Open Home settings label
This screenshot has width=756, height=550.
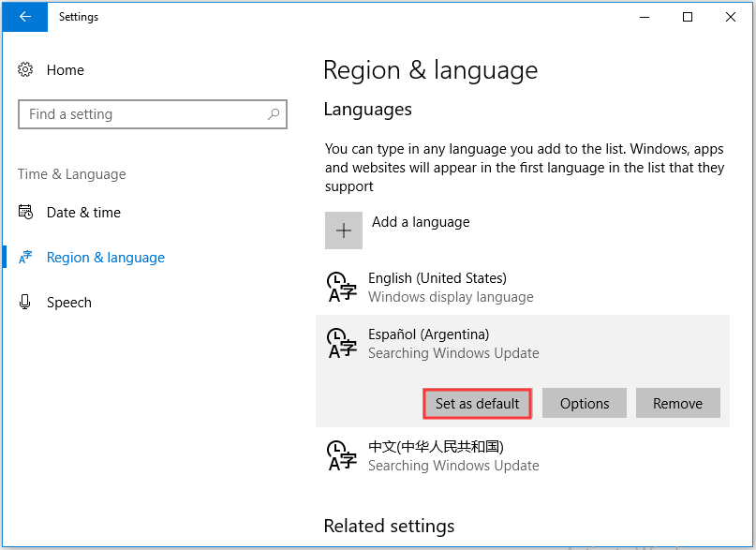pyautogui.click(x=65, y=70)
